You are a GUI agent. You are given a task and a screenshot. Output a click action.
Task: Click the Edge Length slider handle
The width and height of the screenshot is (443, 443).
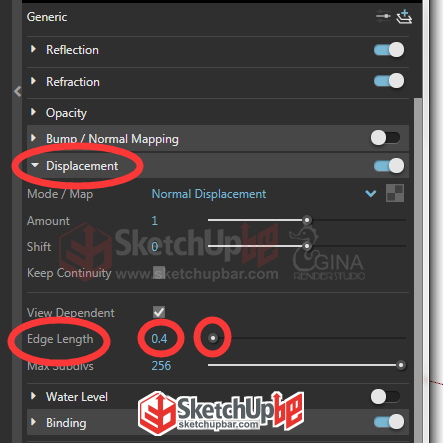(213, 338)
